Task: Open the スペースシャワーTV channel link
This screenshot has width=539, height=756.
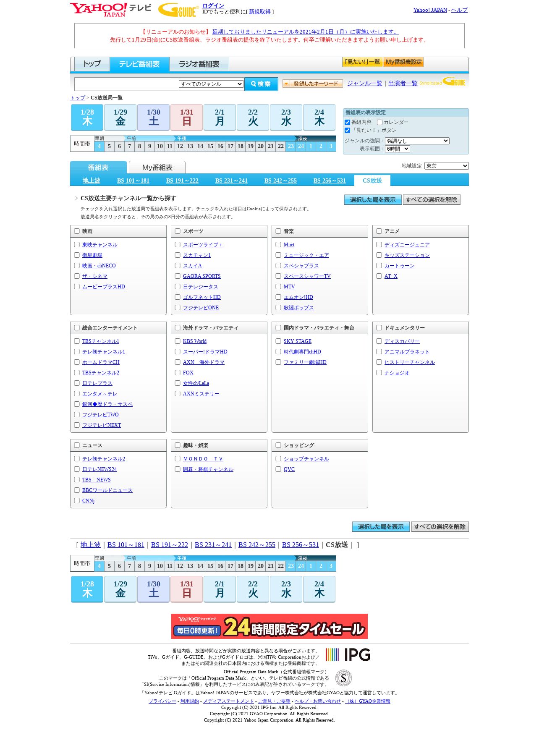Action: click(x=307, y=276)
